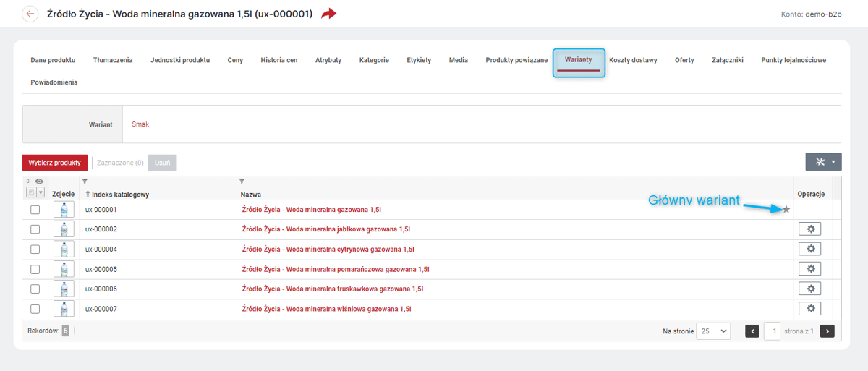Click product photo thumbnail for ux-000001

[x=64, y=210]
